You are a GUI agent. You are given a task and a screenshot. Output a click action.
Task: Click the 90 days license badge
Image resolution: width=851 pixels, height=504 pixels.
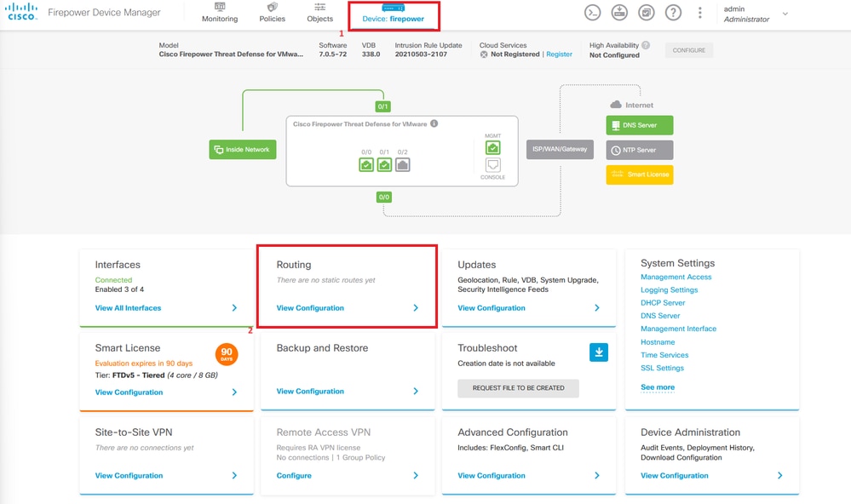point(227,353)
